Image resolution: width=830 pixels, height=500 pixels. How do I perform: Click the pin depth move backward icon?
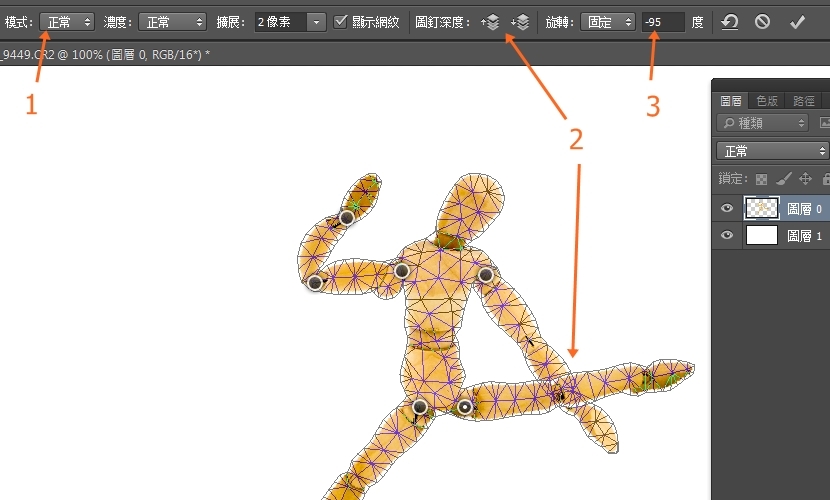tap(519, 22)
